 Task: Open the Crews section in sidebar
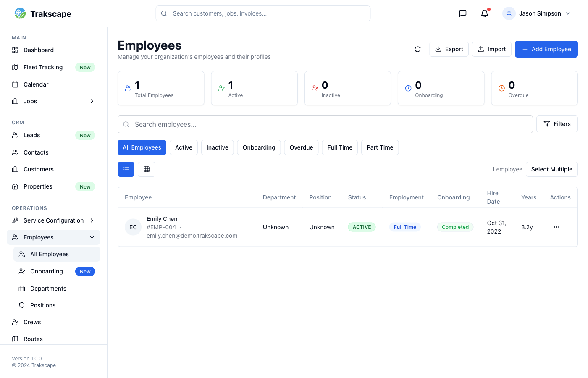pos(32,322)
